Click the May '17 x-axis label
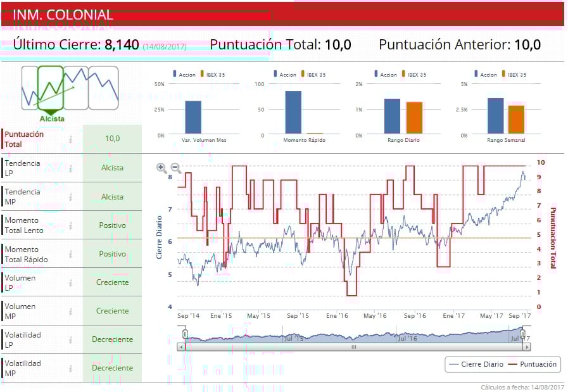 [491, 315]
